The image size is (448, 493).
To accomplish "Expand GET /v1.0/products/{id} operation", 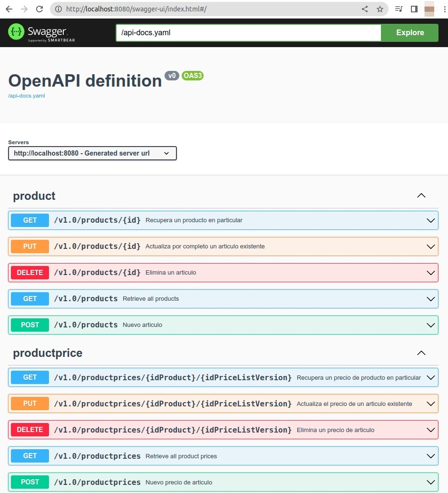I will pos(223,220).
